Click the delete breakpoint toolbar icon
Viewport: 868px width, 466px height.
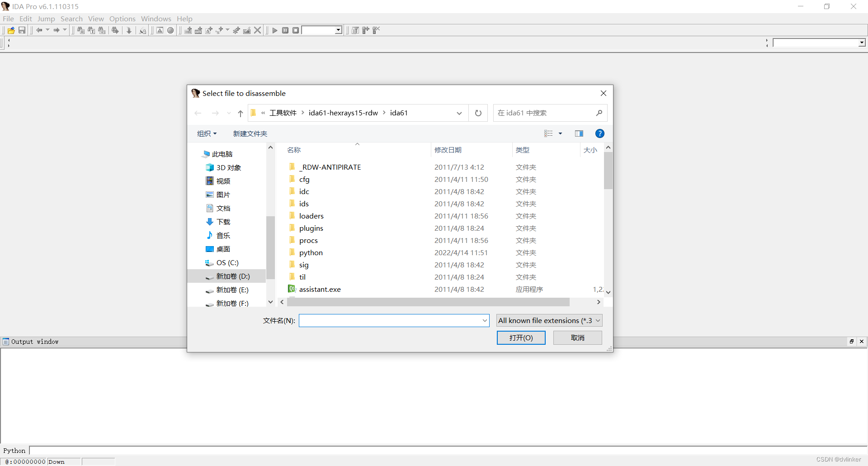(376, 30)
